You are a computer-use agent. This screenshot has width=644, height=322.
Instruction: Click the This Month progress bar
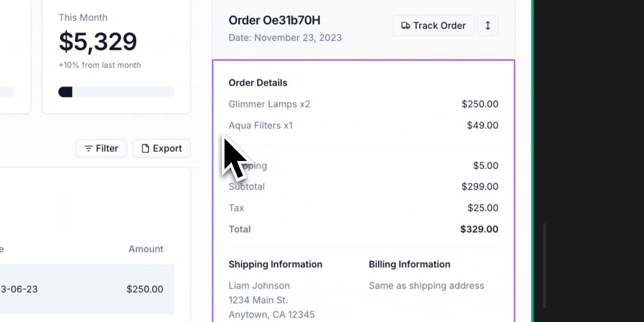116,92
